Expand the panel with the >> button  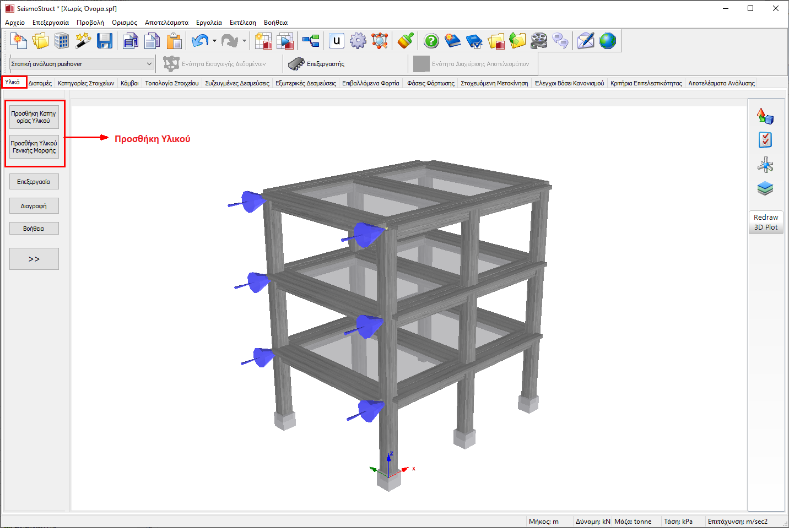[x=34, y=259]
